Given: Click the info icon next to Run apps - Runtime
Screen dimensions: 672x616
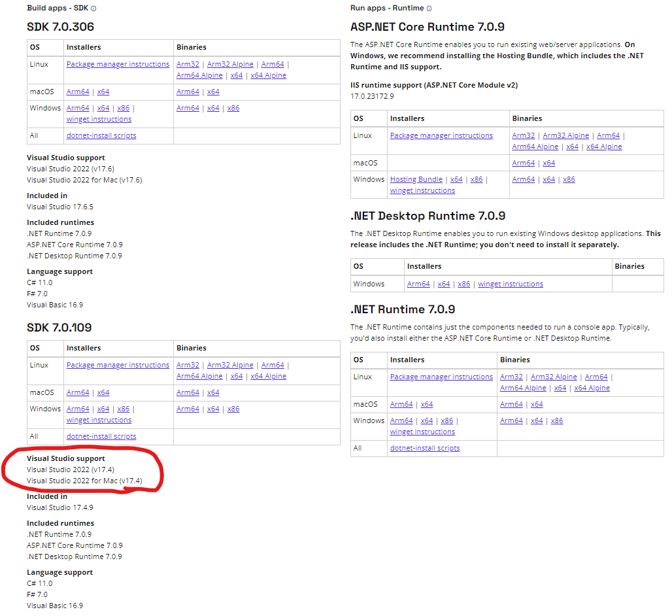Looking at the screenshot, I should point(429,9).
